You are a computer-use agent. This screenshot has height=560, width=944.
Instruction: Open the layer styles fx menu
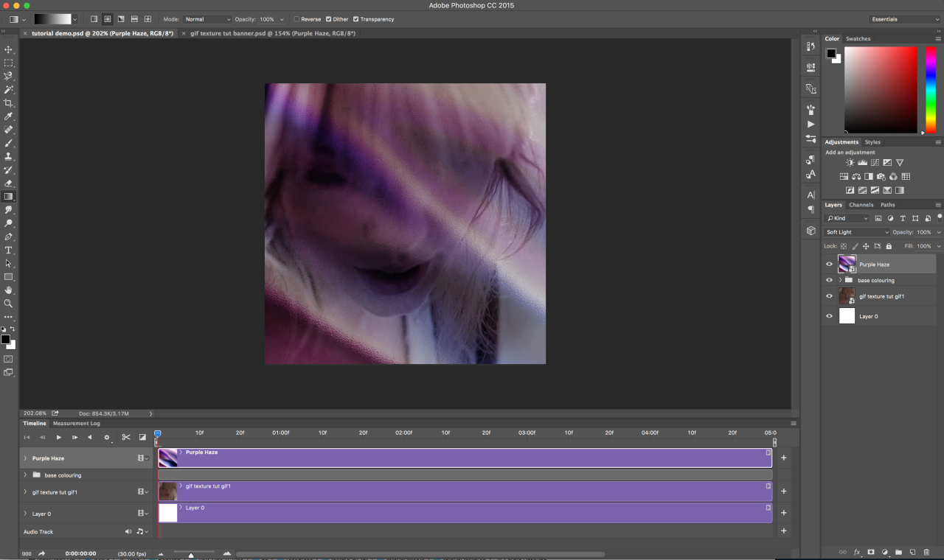pos(857,552)
